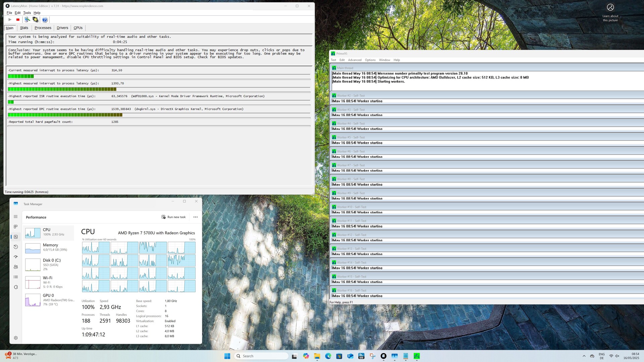
Task: Click the yellow overlapping windows toolbar icon
Action: pos(35,20)
